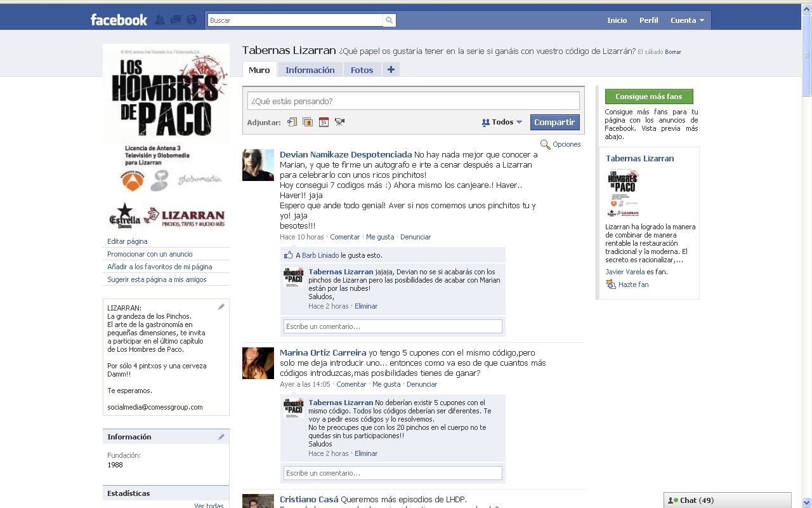Click the Opciones magnifier icon
The width and height of the screenshot is (812, 508).
click(545, 145)
